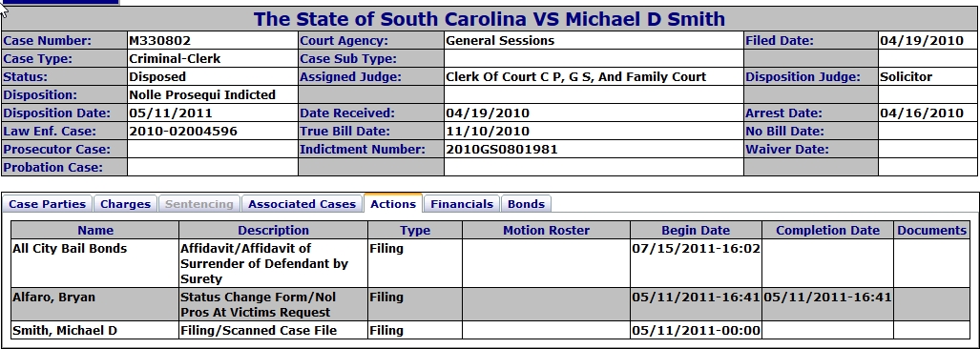980x349 pixels.
Task: Click the Type column header
Action: click(x=415, y=231)
